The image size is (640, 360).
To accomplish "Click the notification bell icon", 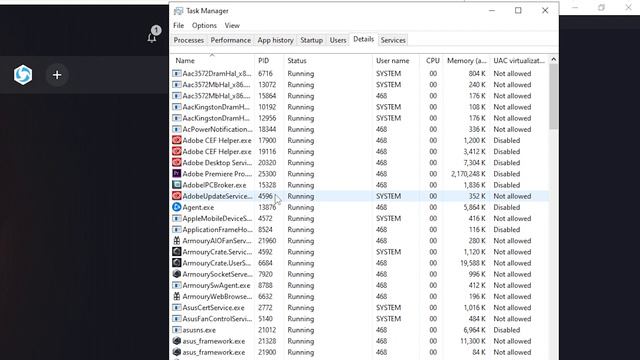I will pyautogui.click(x=152, y=38).
